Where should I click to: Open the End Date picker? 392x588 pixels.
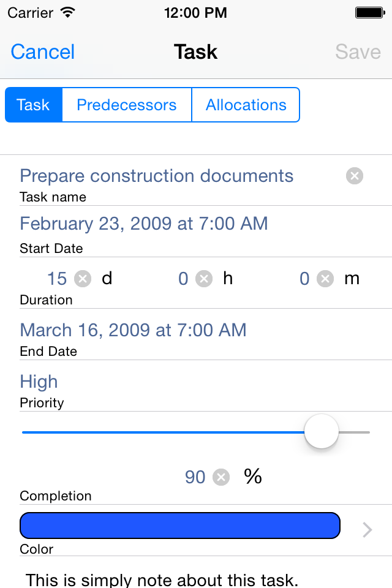[134, 330]
